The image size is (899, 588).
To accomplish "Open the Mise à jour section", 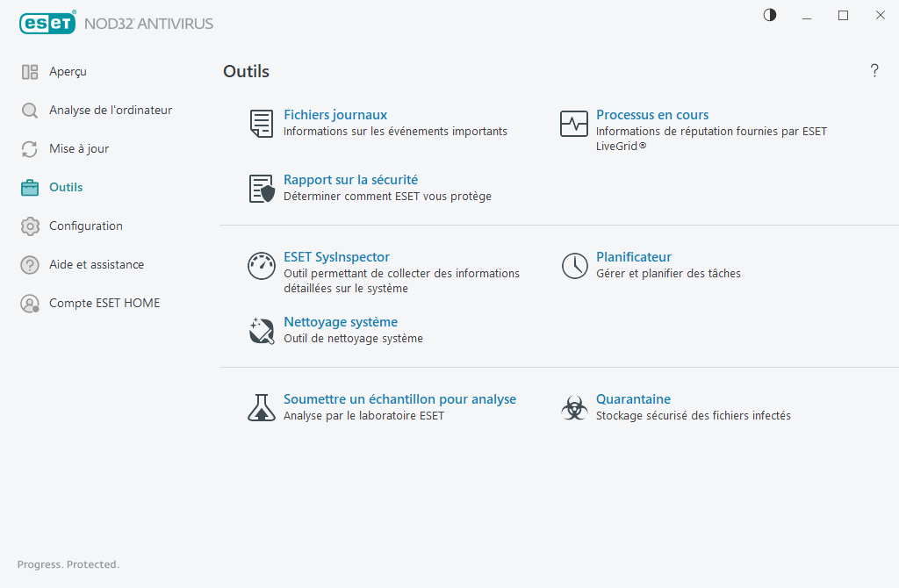I will click(x=79, y=148).
